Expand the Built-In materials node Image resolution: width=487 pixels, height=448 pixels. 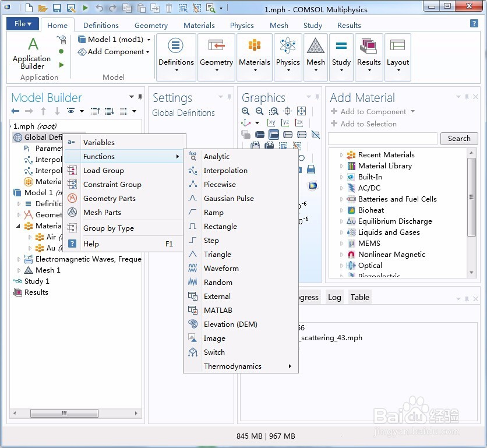pyautogui.click(x=341, y=177)
